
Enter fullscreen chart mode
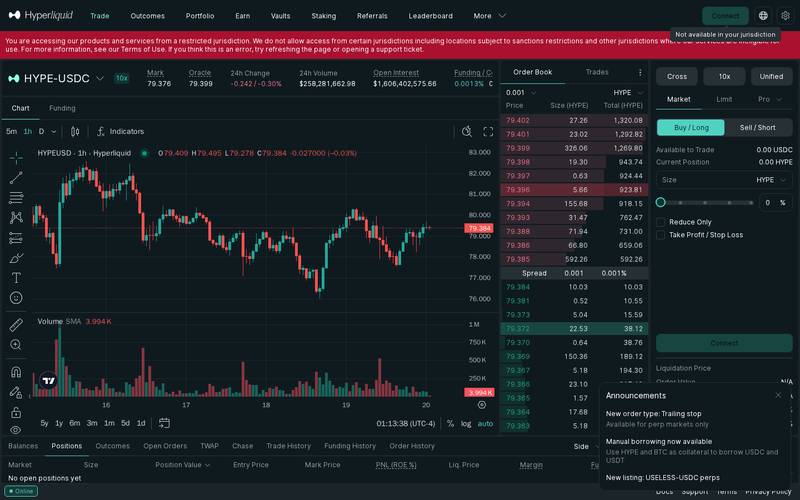click(488, 132)
